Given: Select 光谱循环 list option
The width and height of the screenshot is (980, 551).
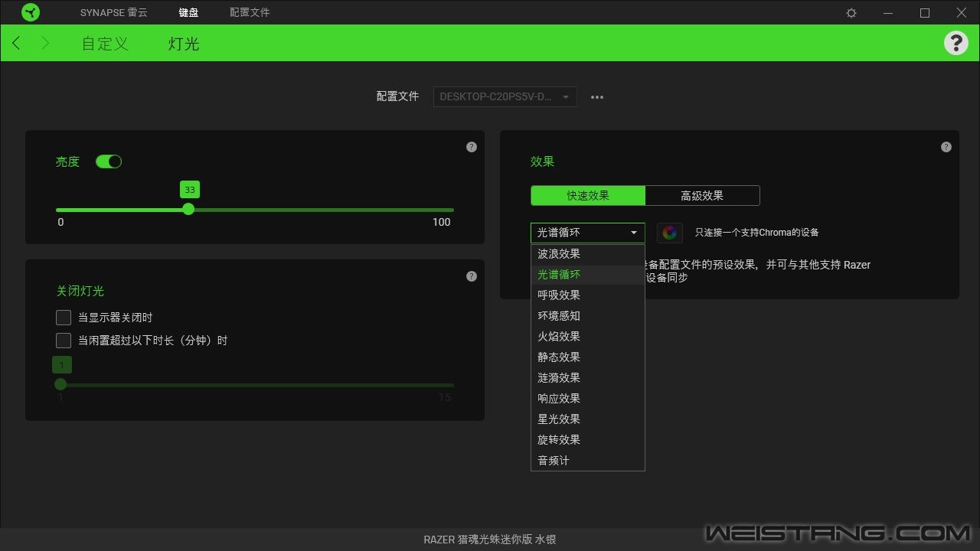Looking at the screenshot, I should 588,275.
